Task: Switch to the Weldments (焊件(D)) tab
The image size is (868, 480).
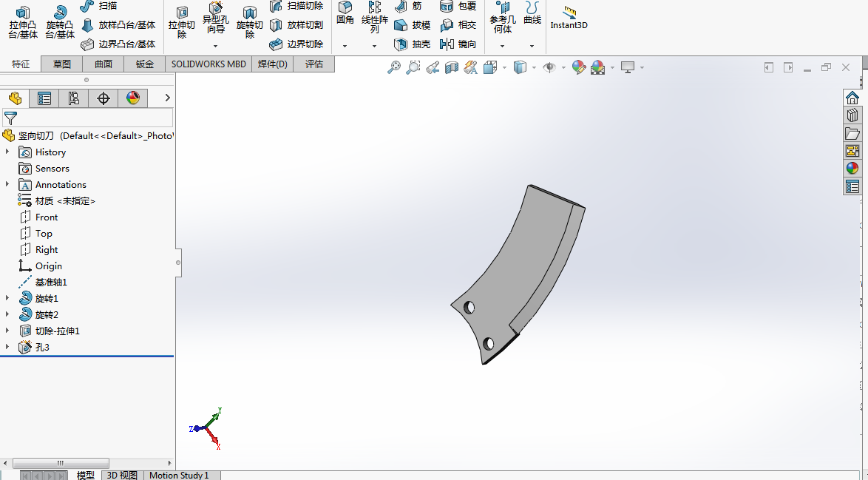Action: (273, 64)
